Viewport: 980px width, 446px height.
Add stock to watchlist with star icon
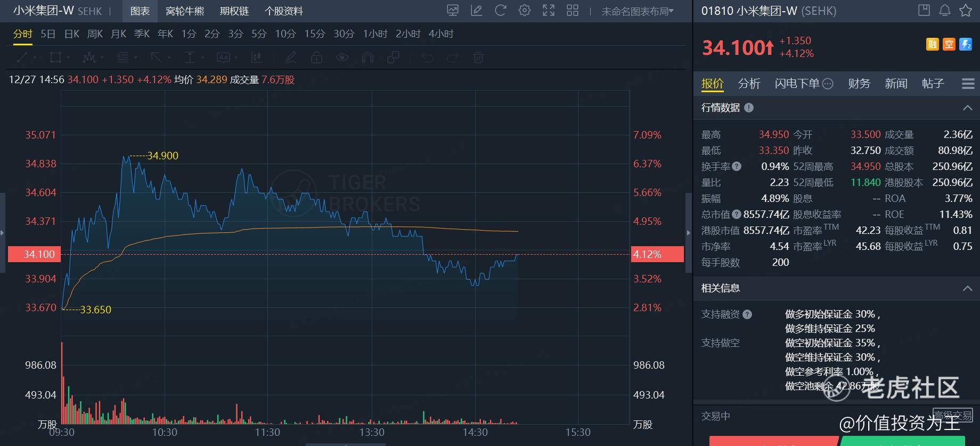[966, 11]
